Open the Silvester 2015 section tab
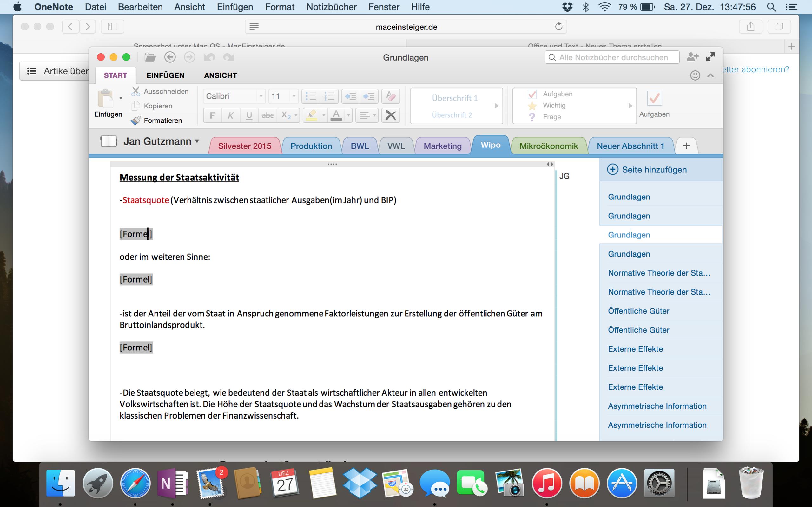The height and width of the screenshot is (507, 812). click(245, 146)
